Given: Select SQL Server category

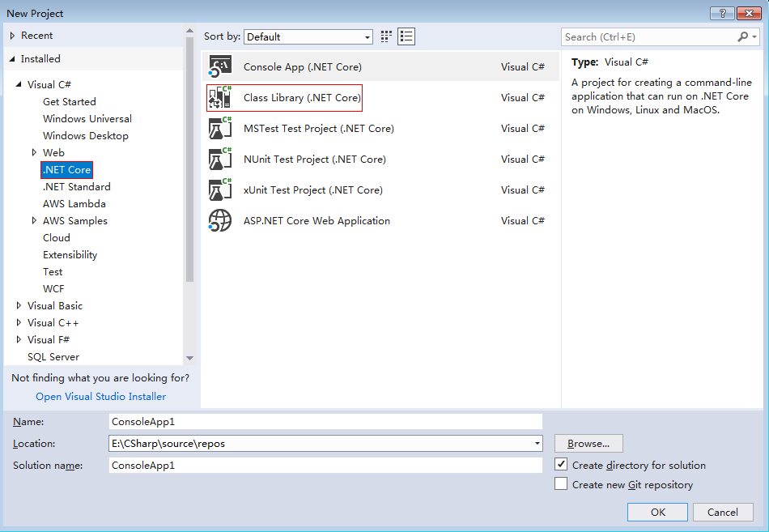Looking at the screenshot, I should coord(53,357).
